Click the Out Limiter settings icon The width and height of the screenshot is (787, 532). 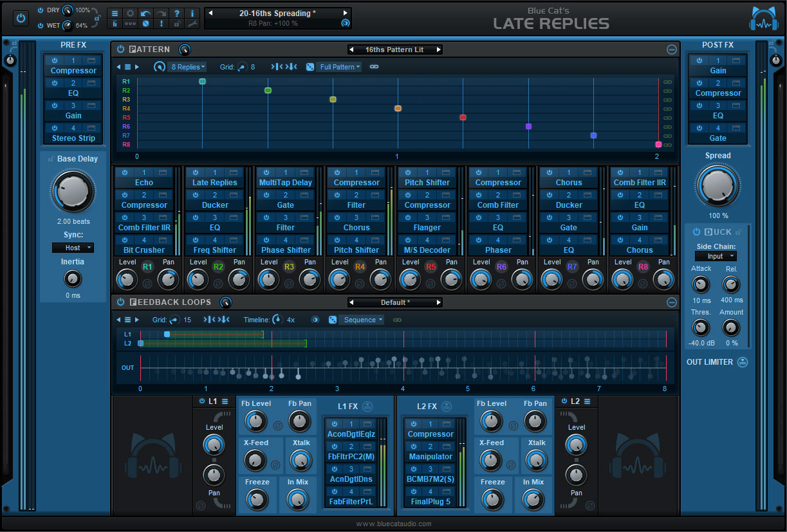(743, 362)
